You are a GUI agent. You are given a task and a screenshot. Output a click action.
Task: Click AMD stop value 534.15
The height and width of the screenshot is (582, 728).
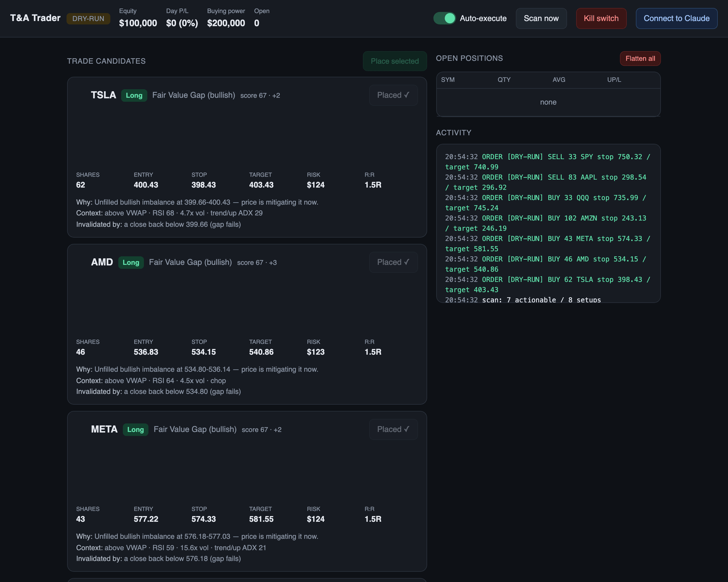(204, 352)
